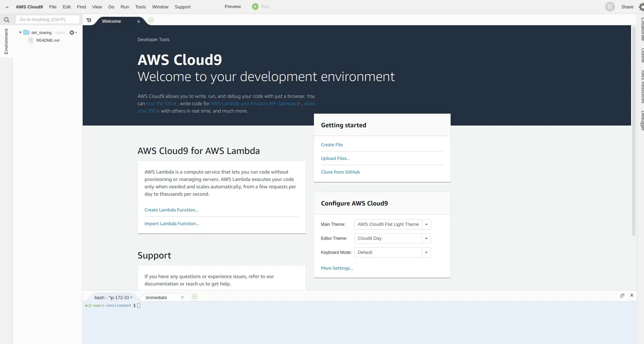
Task: Click the tab list icon left of Welcome tab
Action: (89, 20)
